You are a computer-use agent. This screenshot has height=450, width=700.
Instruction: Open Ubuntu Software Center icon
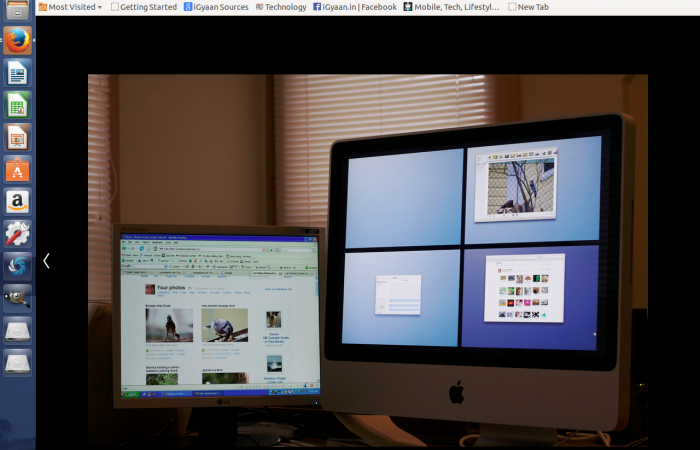pos(17,170)
